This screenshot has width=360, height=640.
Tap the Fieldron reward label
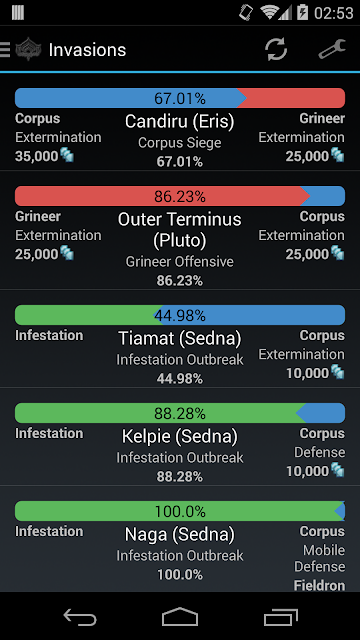(319, 586)
